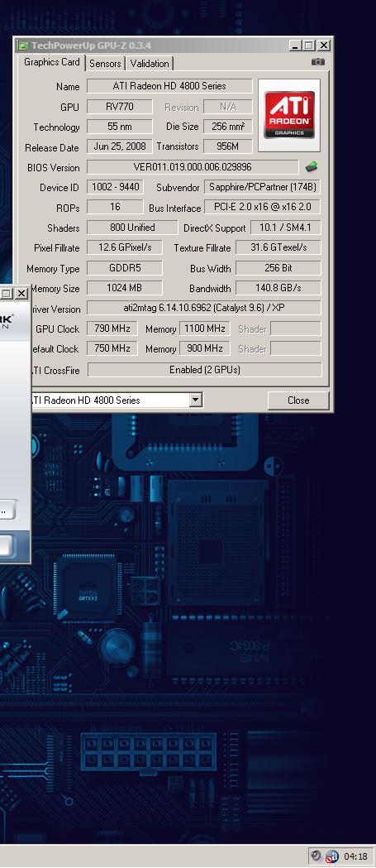
Task: Click the GPU-Z title bar app icon
Action: tap(22, 46)
